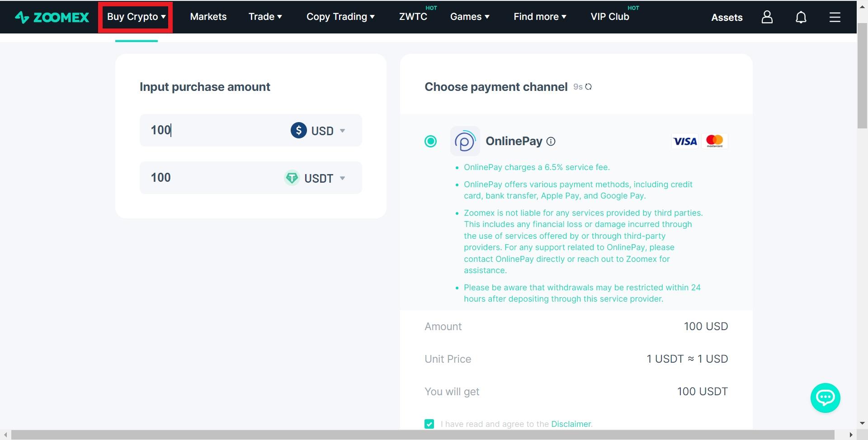The height and width of the screenshot is (440, 868).
Task: Click the USD dollar coin icon
Action: click(x=298, y=130)
